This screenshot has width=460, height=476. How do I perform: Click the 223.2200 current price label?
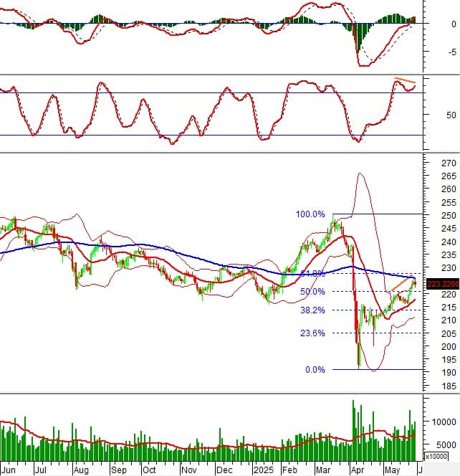(x=443, y=284)
